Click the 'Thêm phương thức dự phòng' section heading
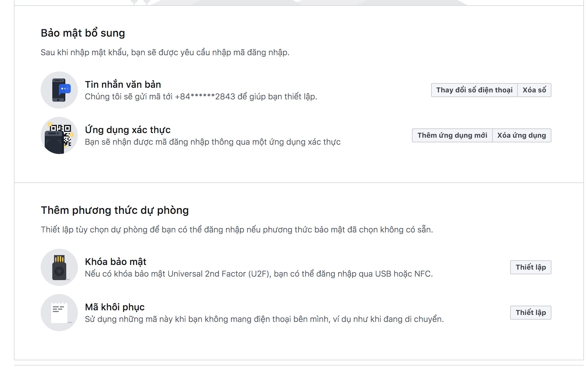This screenshot has width=588, height=369. (x=115, y=210)
